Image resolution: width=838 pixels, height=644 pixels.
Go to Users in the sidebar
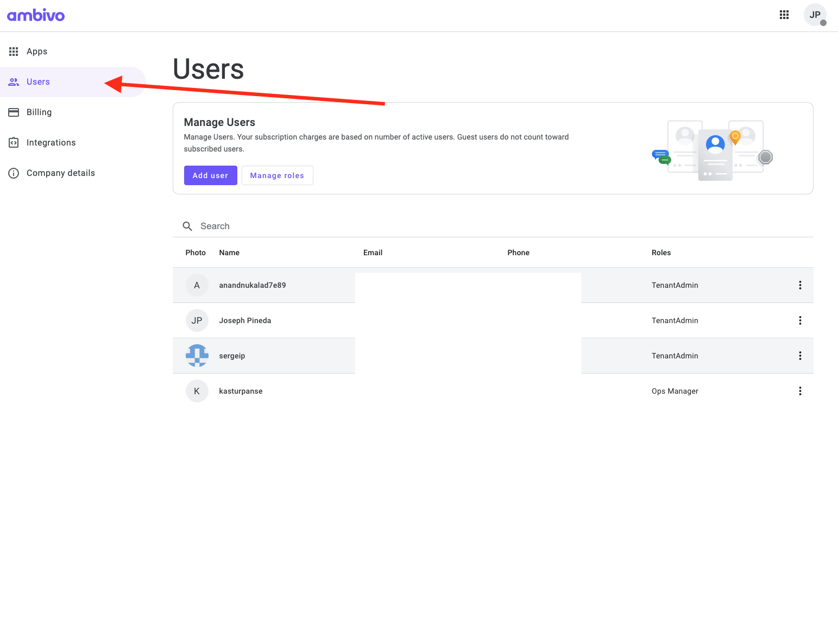(x=38, y=82)
